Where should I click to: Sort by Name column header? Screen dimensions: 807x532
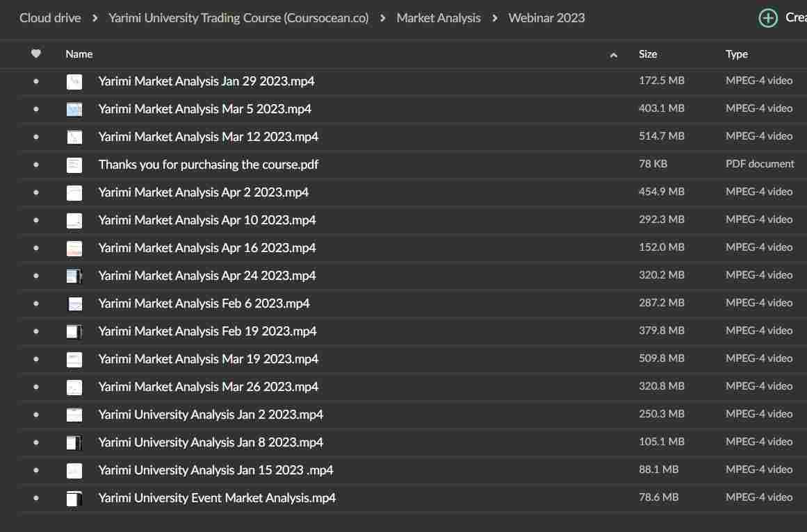click(79, 54)
